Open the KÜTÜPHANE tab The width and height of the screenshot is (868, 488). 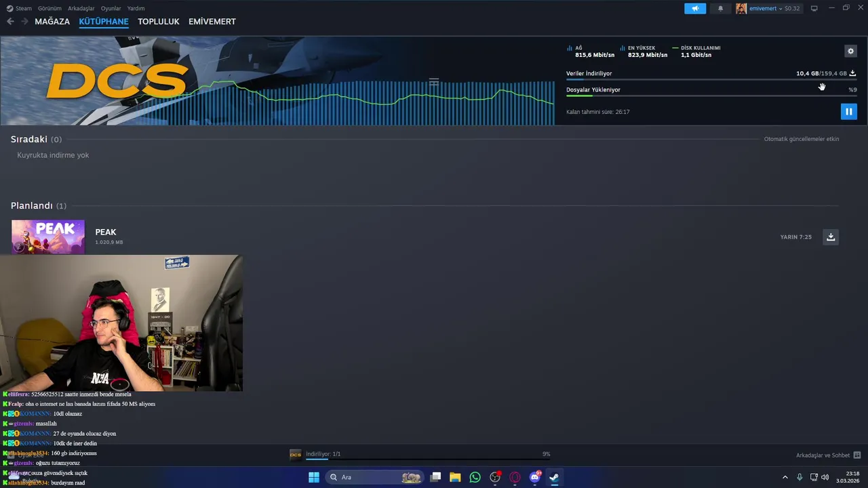104,22
